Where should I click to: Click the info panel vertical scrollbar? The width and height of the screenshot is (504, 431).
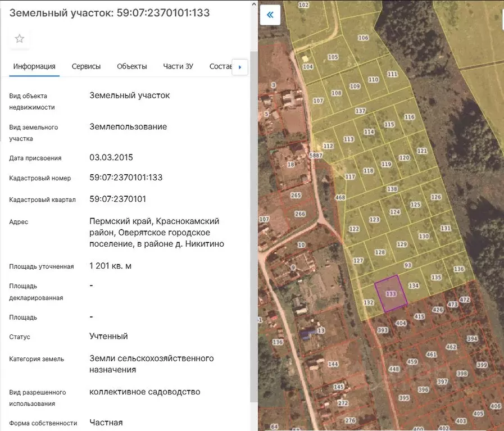253,225
